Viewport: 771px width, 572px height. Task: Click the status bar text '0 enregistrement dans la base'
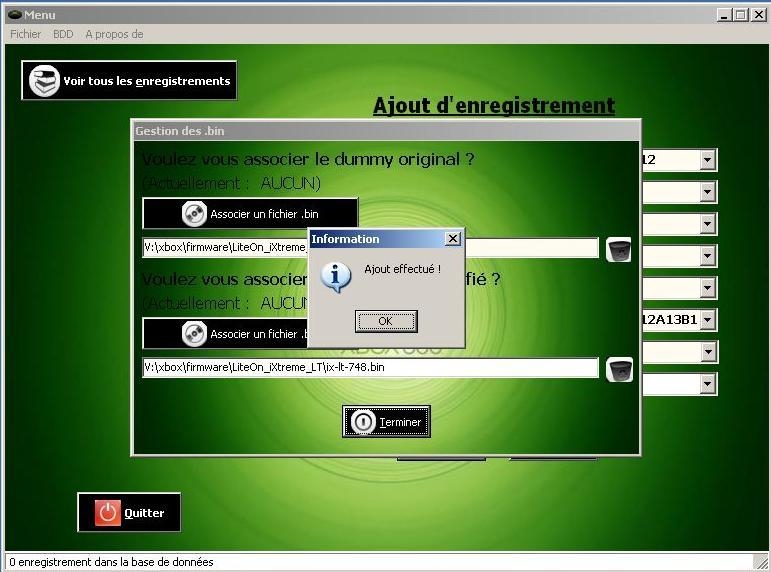(x=112, y=562)
